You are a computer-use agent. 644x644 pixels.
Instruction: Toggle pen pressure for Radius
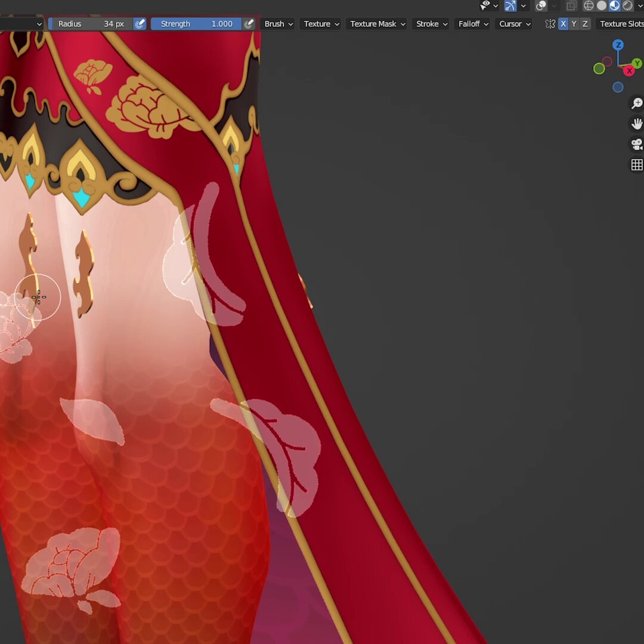(140, 24)
